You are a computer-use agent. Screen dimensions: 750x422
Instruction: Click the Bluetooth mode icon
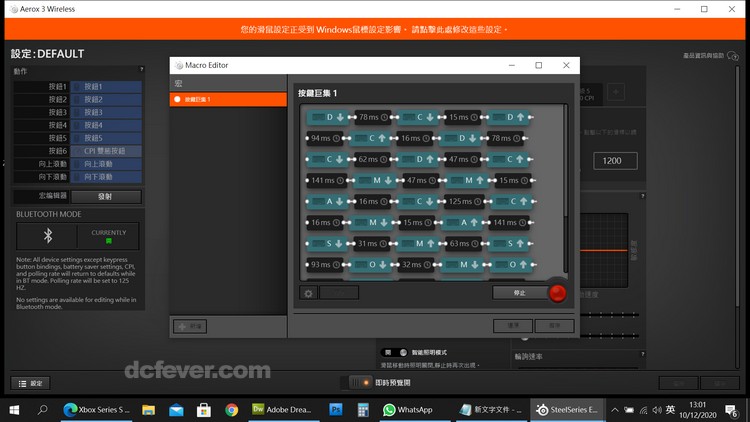tap(47, 235)
